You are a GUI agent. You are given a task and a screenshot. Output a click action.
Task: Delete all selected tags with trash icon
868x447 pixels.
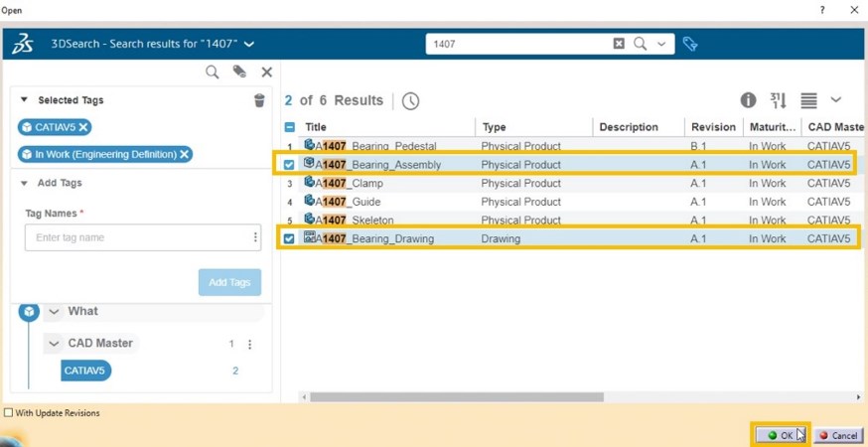[259, 100]
